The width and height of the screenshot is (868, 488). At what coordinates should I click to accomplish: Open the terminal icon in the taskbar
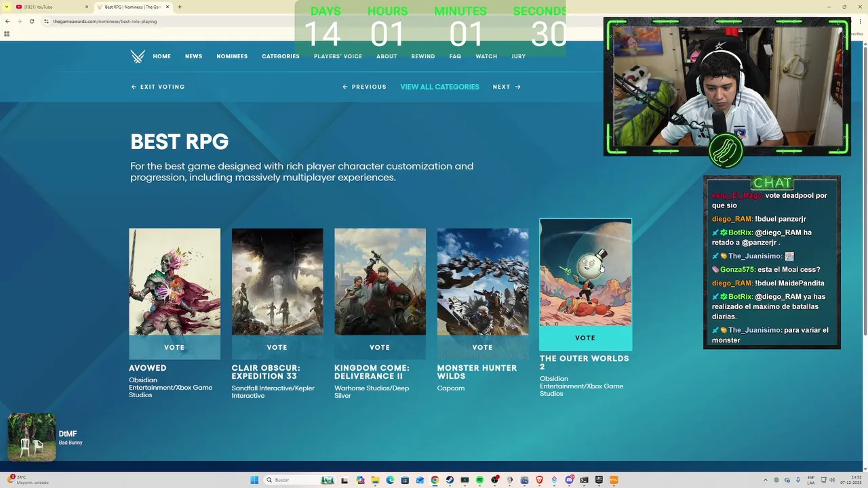584,480
